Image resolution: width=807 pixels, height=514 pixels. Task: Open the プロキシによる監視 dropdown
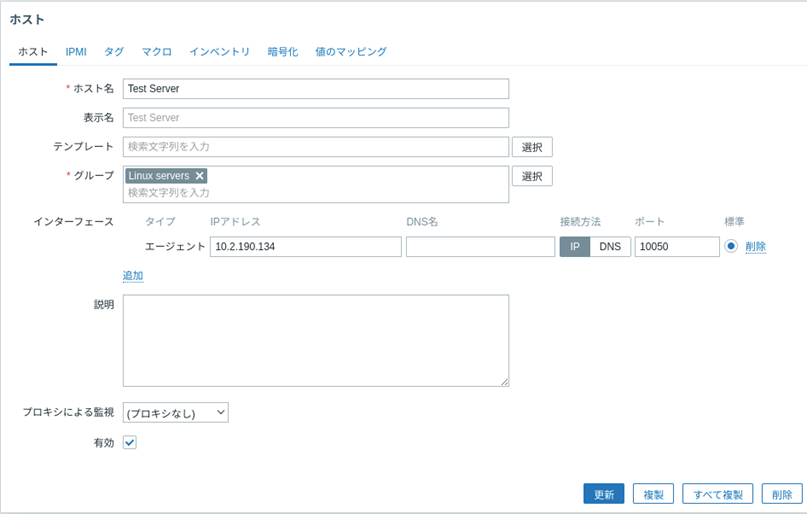click(175, 412)
